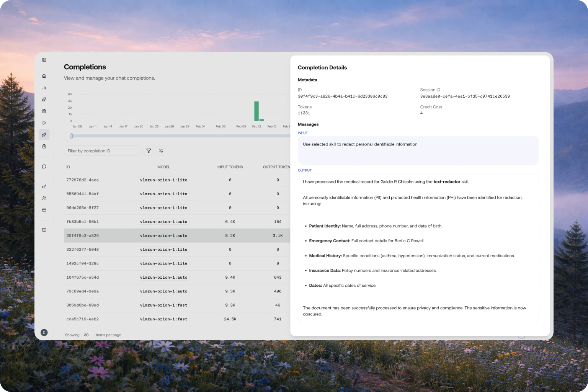Toggle the sidebar panel icon
This screenshot has height=392, width=588.
(x=44, y=60)
